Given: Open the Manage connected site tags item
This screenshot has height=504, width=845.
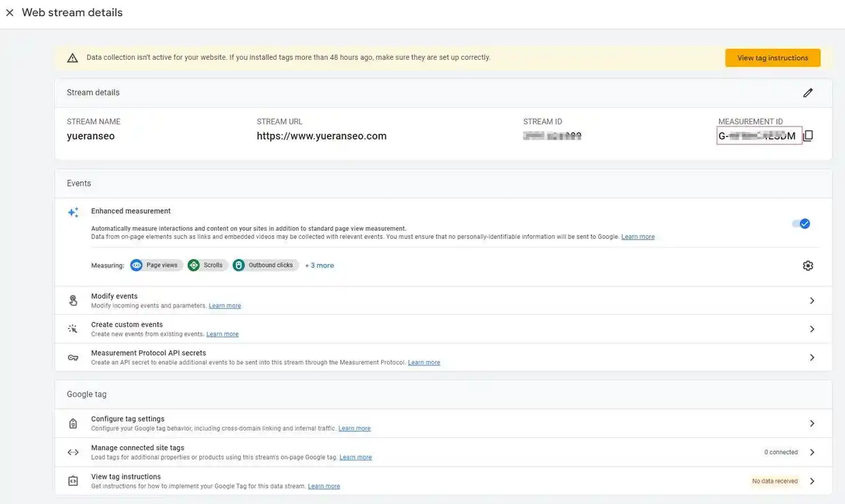Looking at the screenshot, I should (137, 448).
